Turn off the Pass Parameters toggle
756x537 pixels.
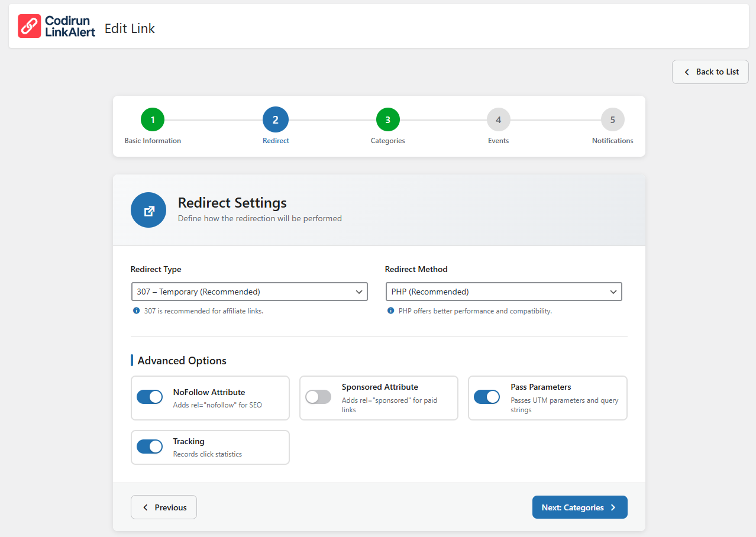[487, 397]
